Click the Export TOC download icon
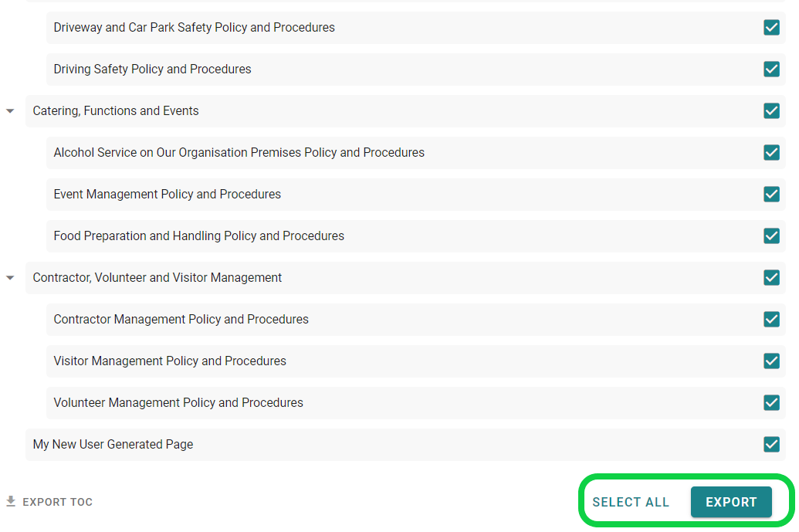Screen dimensions: 799x532 click(x=11, y=502)
